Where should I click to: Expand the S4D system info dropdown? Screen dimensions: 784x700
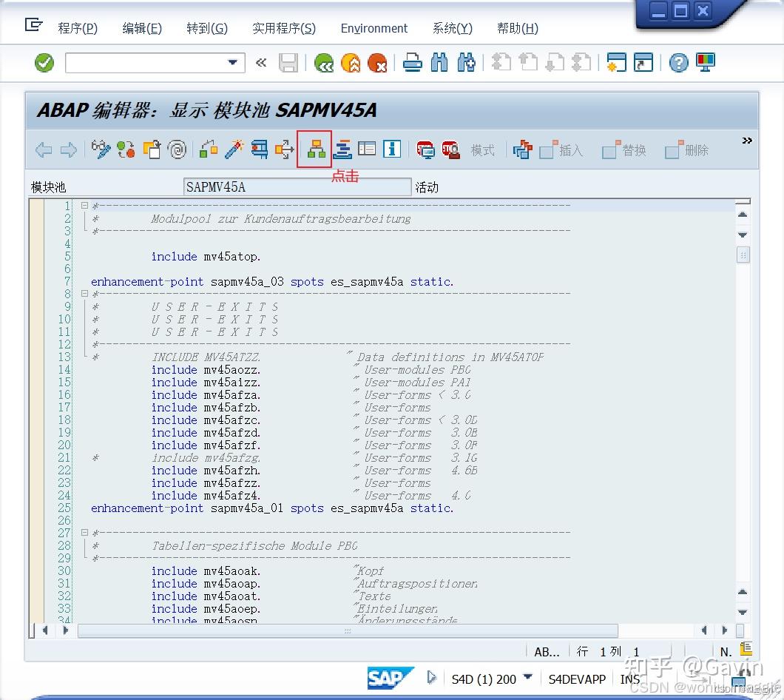(x=527, y=677)
